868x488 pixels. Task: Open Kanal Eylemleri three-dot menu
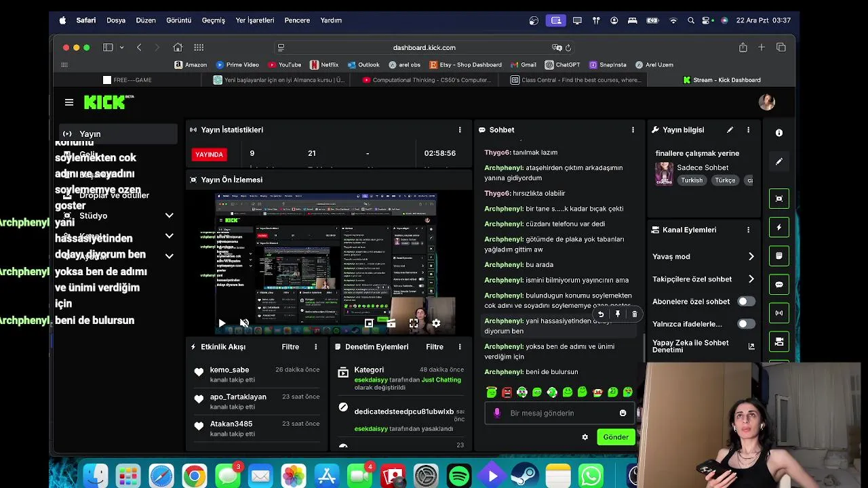click(748, 230)
